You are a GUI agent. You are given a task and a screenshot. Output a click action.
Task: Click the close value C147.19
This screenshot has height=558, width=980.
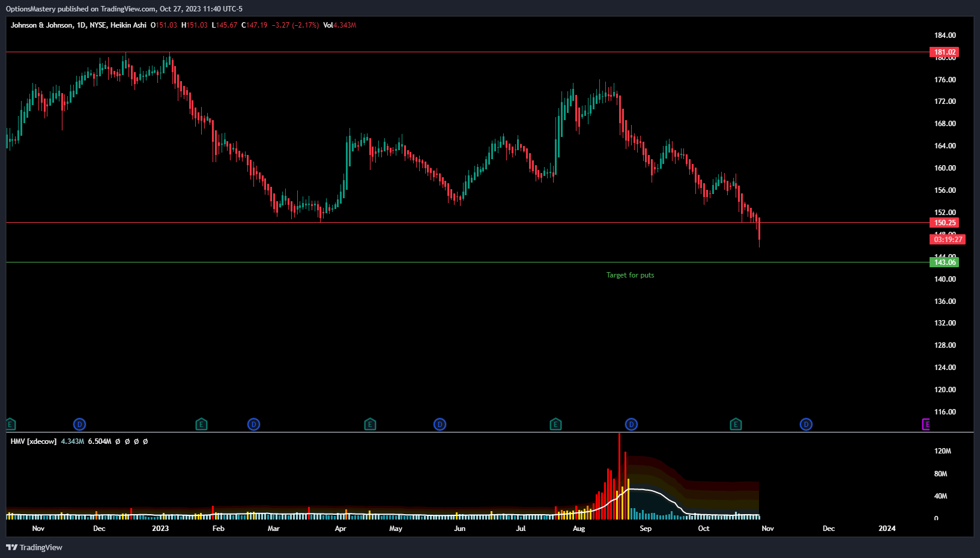click(x=255, y=25)
